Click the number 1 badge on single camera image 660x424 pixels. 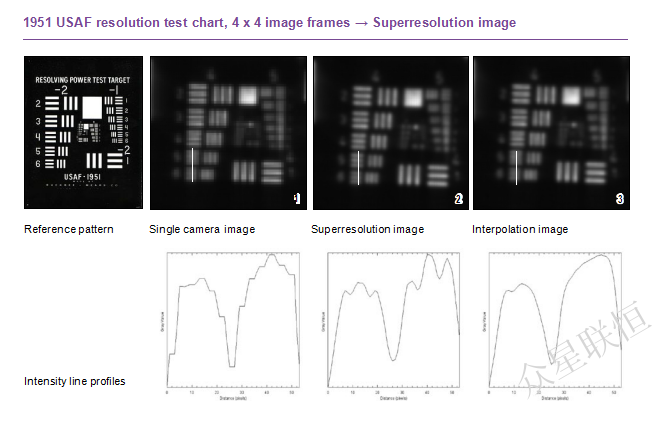pos(296,199)
